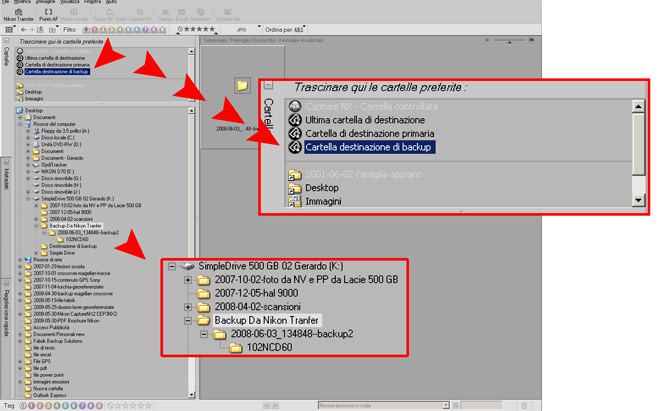The width and height of the screenshot is (660, 411).
Task: Select Disco rimovibile (H:) in tree
Action: click(x=61, y=185)
